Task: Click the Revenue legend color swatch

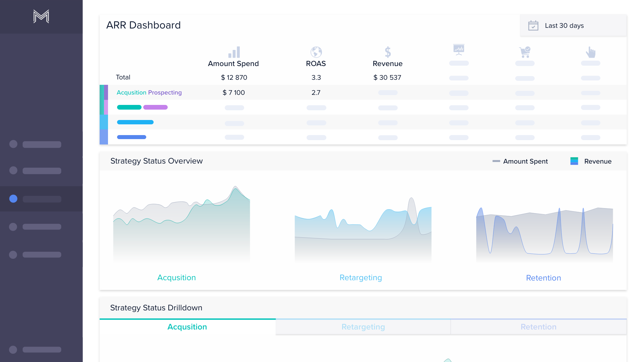Action: coord(574,161)
